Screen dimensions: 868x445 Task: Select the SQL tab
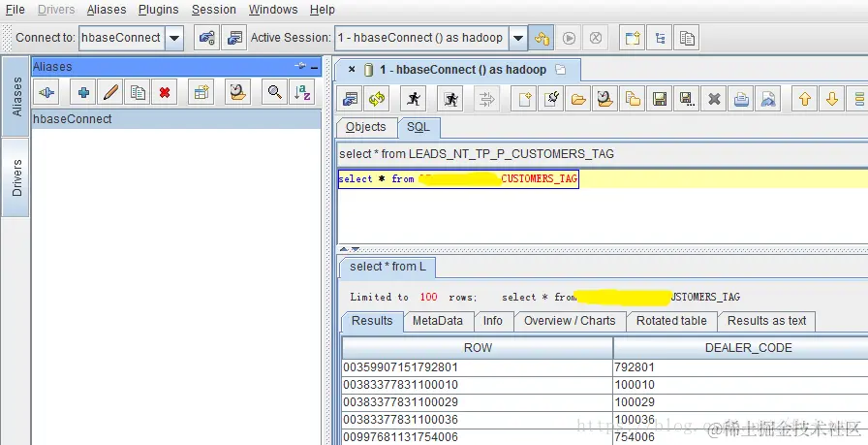418,127
